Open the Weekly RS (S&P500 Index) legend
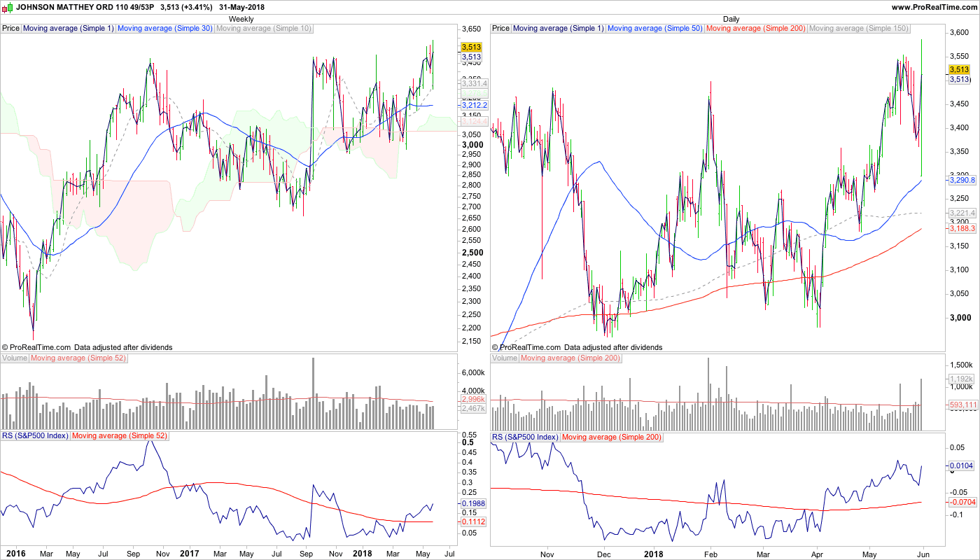The width and height of the screenshot is (980, 560). [x=35, y=437]
